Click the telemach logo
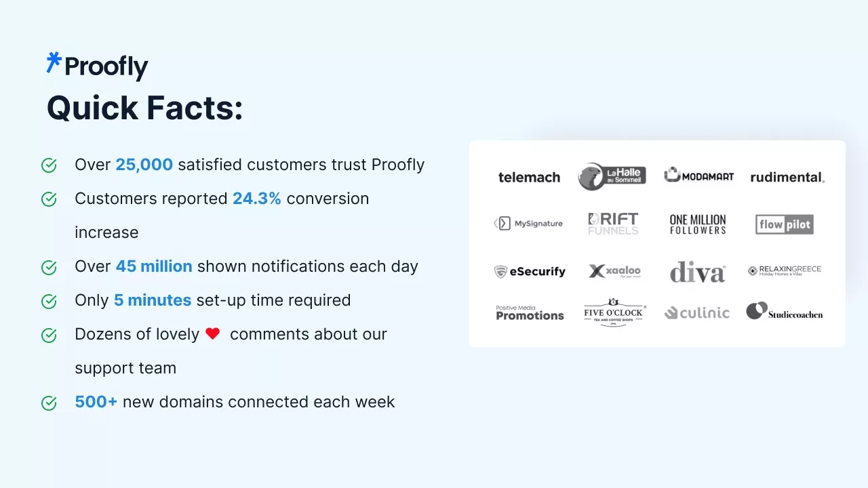The height and width of the screenshot is (488, 868). 529,177
